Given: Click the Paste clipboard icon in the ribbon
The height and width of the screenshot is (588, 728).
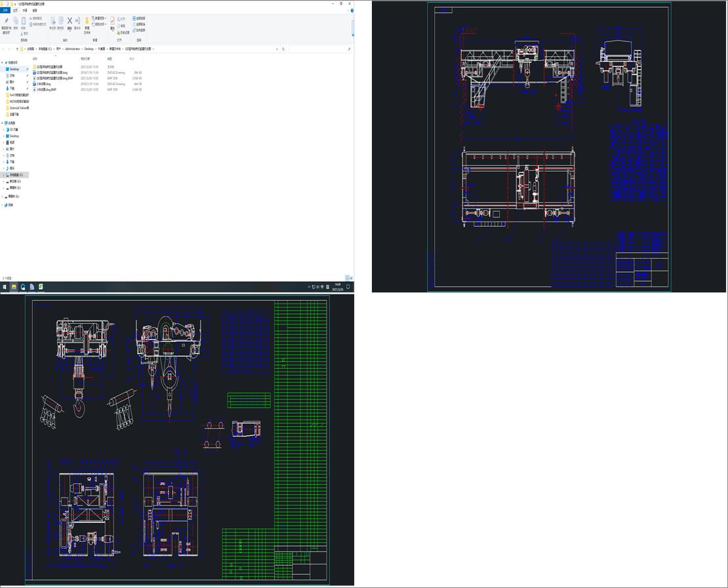Looking at the screenshot, I should click(23, 23).
